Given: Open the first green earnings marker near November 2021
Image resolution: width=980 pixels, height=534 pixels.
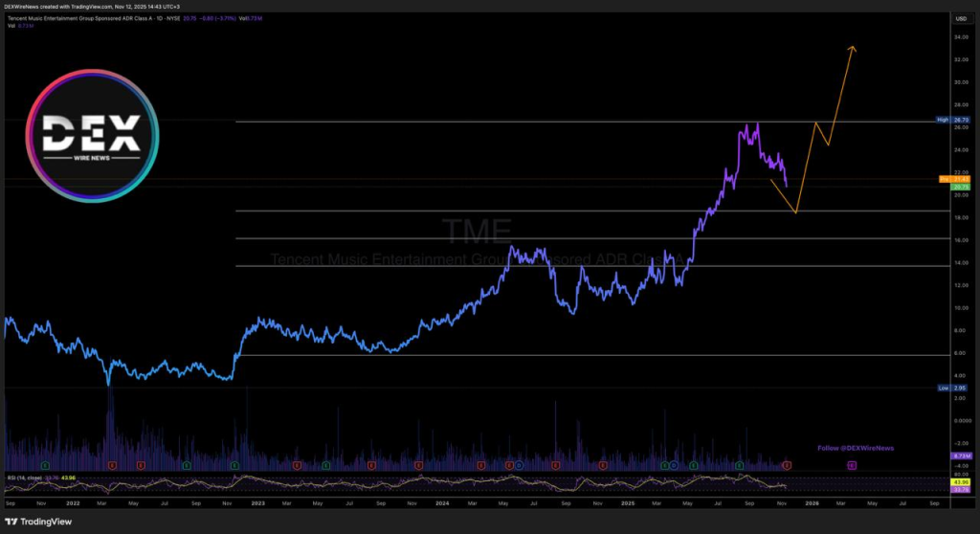Looking at the screenshot, I should point(45,465).
